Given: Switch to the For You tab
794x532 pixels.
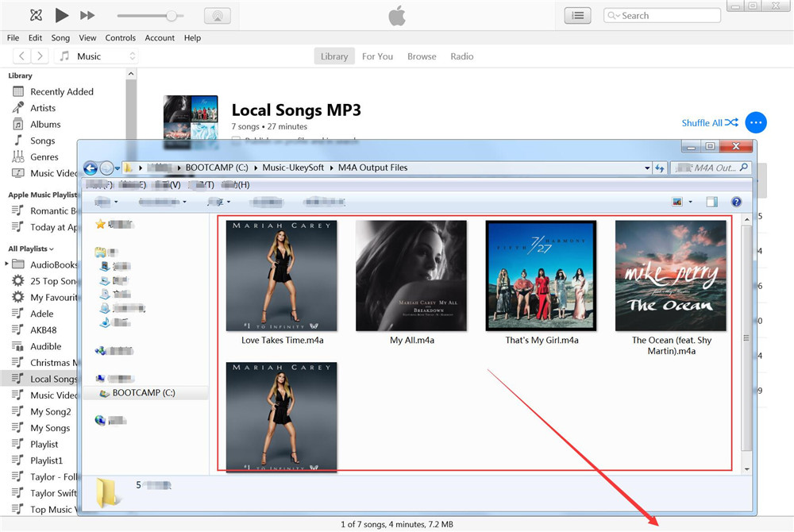Looking at the screenshot, I should coord(377,56).
